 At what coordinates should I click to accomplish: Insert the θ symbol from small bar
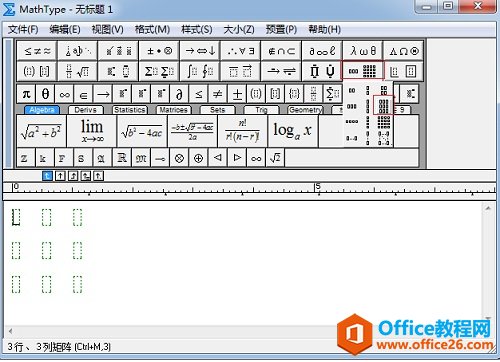[45, 94]
